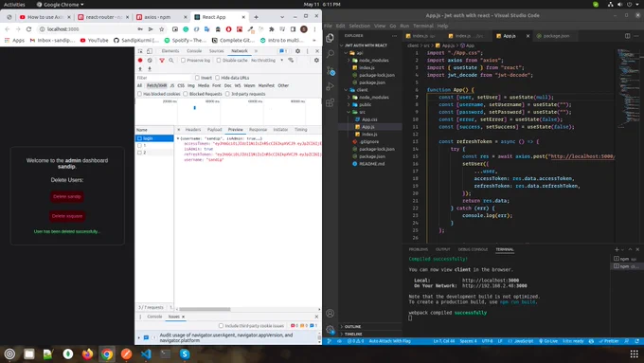Viewport: 644px width, 363px height.
Task: Open the No throttling dropdown
Action: (267, 61)
